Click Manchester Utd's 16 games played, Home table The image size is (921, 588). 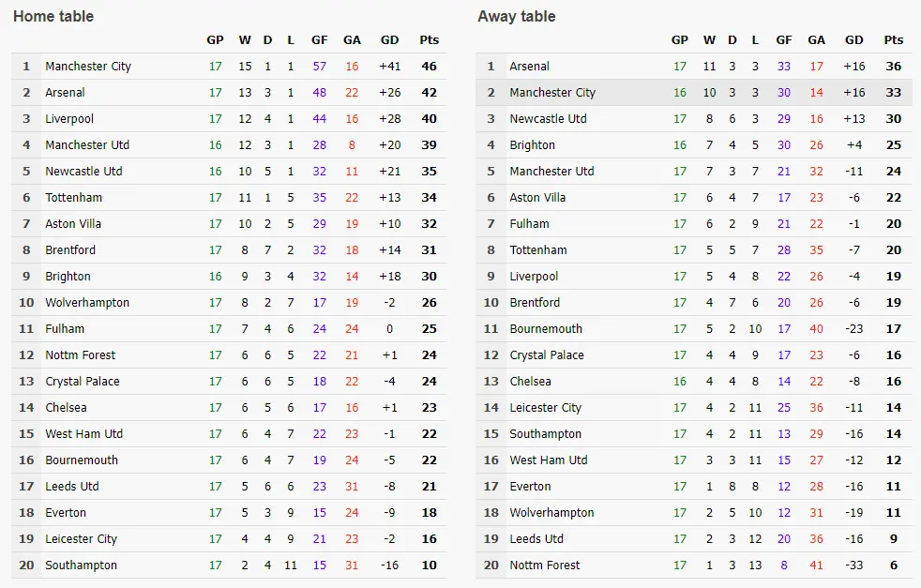click(x=216, y=145)
